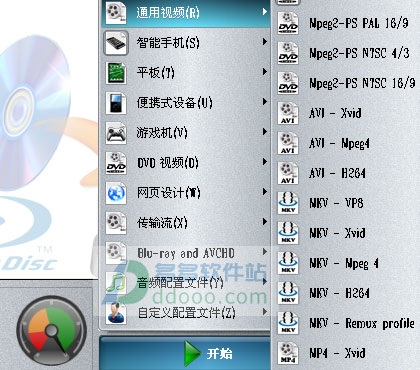
Task: Click the 开始 start button
Action: click(185, 353)
